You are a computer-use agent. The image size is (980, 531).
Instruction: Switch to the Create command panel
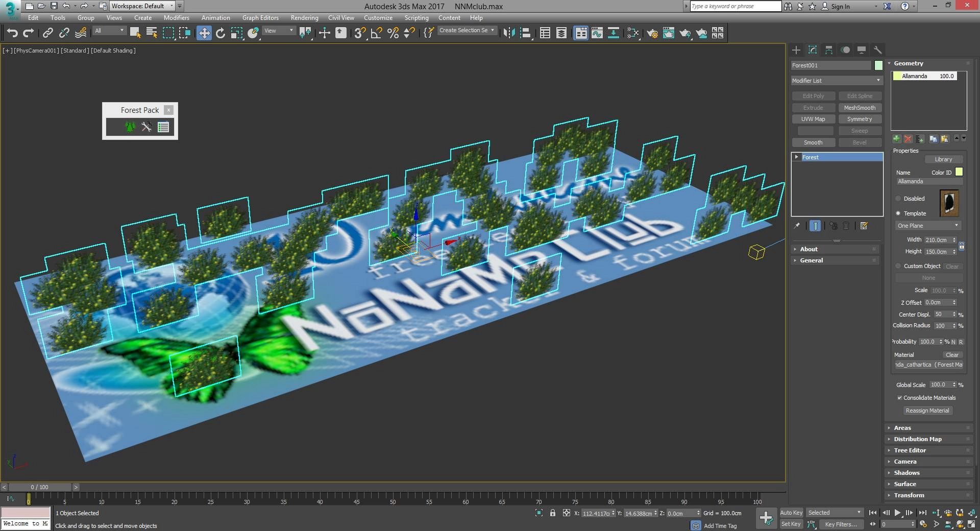[796, 50]
